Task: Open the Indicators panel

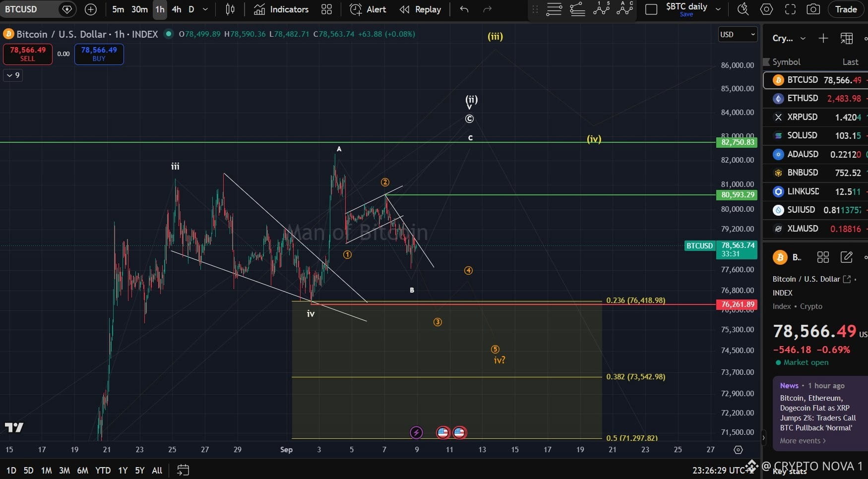Action: (x=281, y=9)
